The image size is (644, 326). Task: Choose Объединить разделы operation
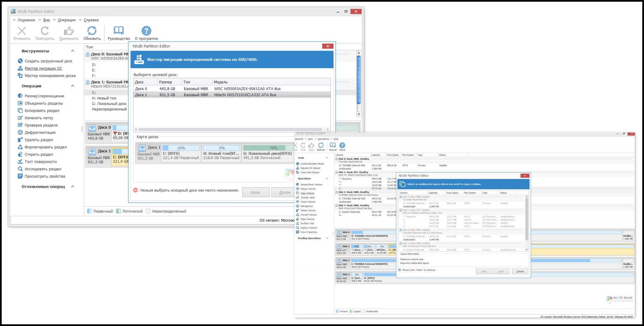coord(44,103)
